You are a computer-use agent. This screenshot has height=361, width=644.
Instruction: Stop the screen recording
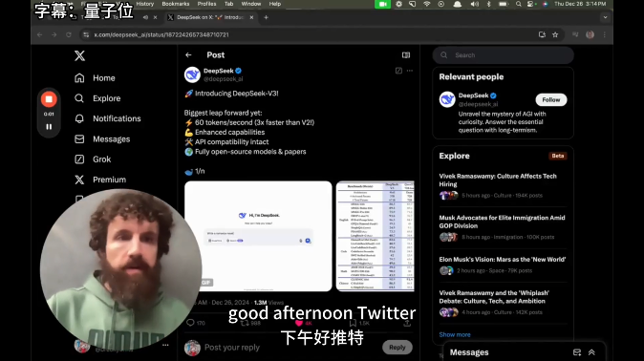tap(49, 99)
